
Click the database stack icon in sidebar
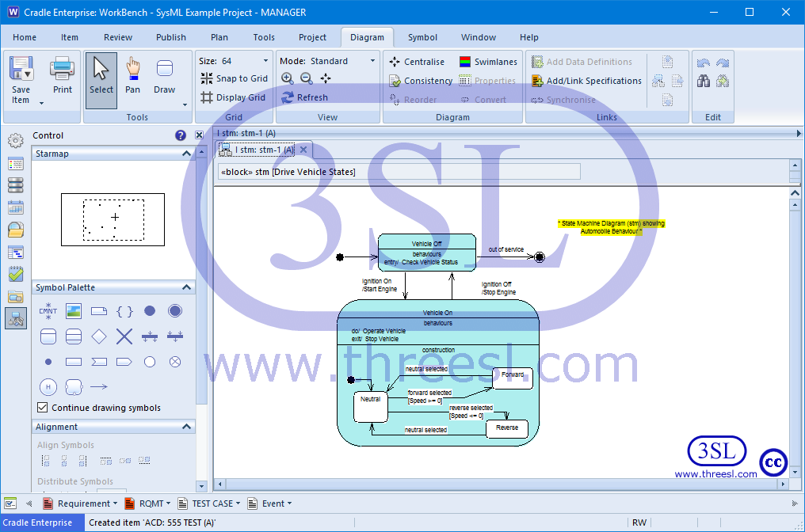coord(15,185)
